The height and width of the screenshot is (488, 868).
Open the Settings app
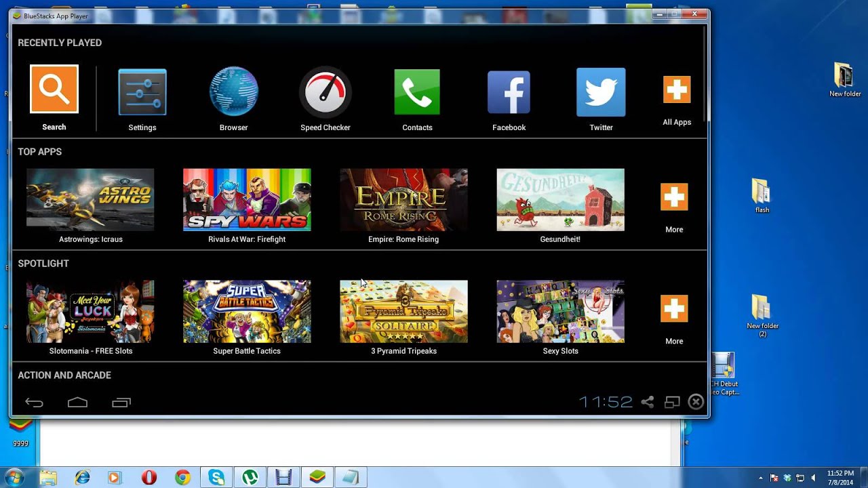pos(142,92)
